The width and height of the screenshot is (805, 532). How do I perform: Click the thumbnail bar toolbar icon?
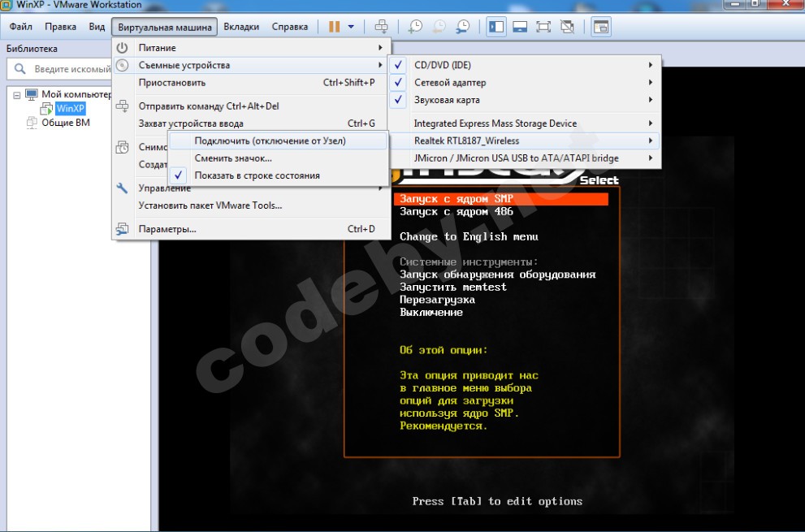(x=521, y=27)
